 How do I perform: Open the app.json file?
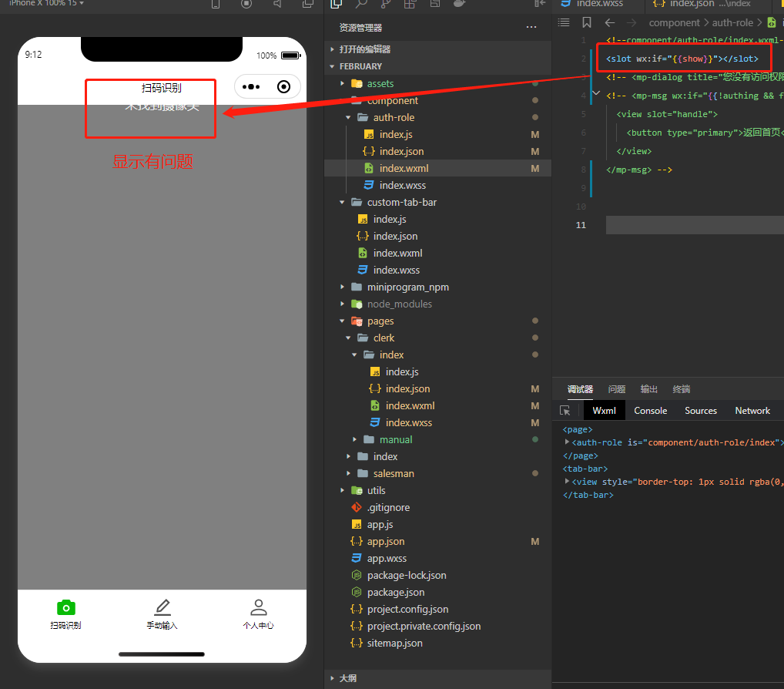(x=386, y=541)
